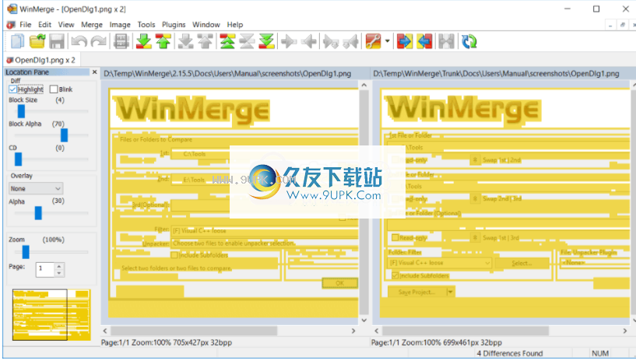
Task: Toggle the Highlight checkbox
Action: [x=12, y=89]
